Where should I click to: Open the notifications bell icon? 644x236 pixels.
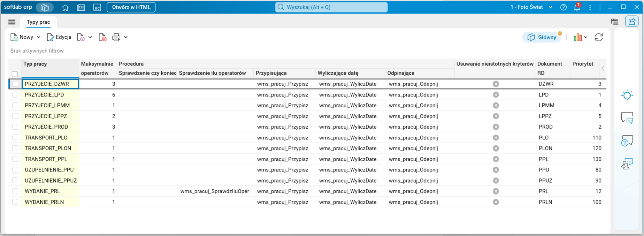(577, 7)
